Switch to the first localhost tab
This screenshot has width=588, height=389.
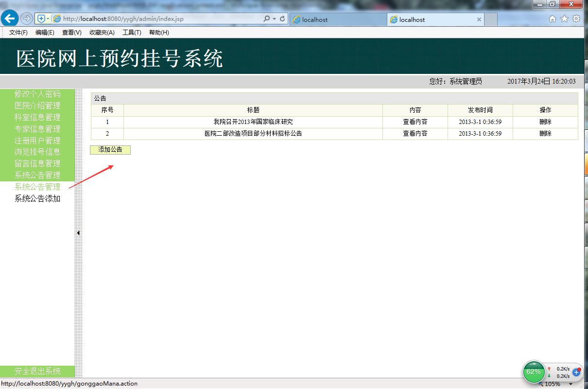[x=338, y=19]
